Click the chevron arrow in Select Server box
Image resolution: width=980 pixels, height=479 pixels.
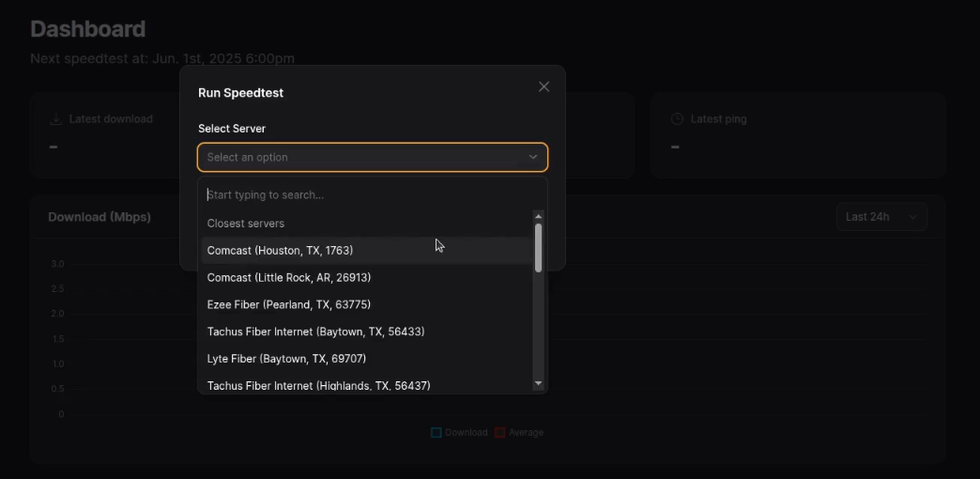pyautogui.click(x=533, y=157)
